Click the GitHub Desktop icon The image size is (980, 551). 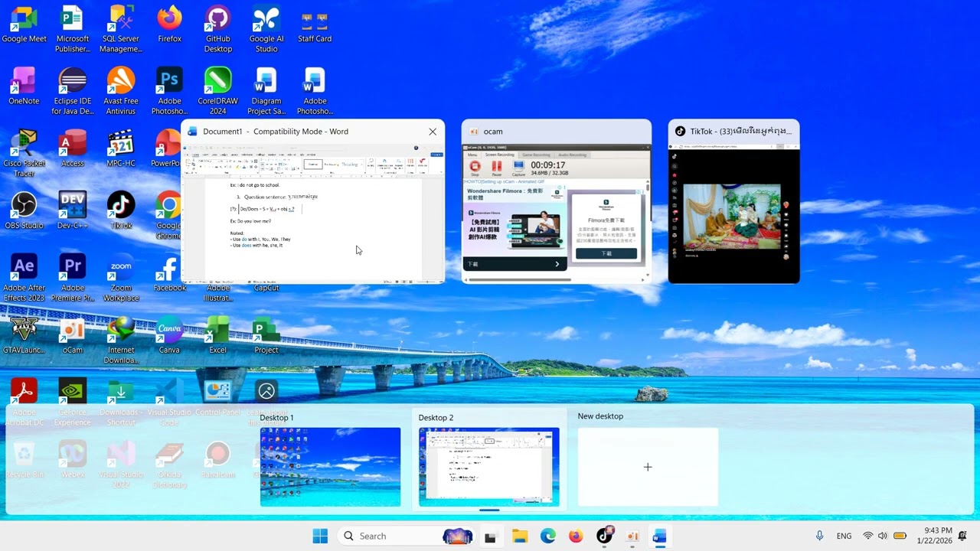tap(217, 29)
